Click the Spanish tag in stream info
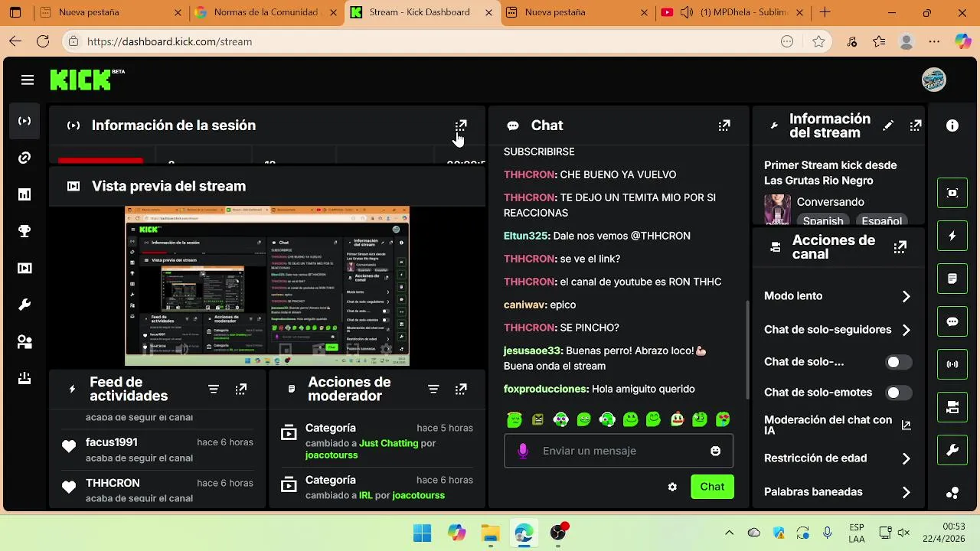 coord(823,220)
